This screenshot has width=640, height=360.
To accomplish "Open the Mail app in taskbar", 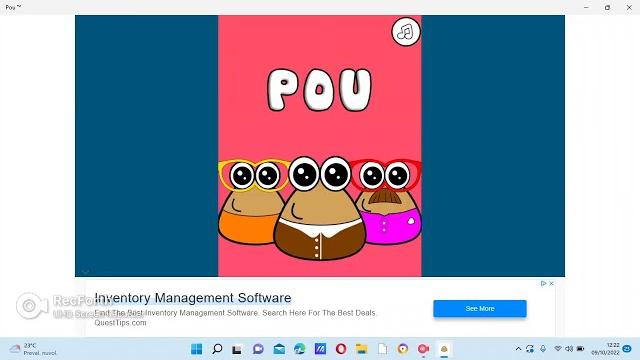I will click(x=279, y=349).
